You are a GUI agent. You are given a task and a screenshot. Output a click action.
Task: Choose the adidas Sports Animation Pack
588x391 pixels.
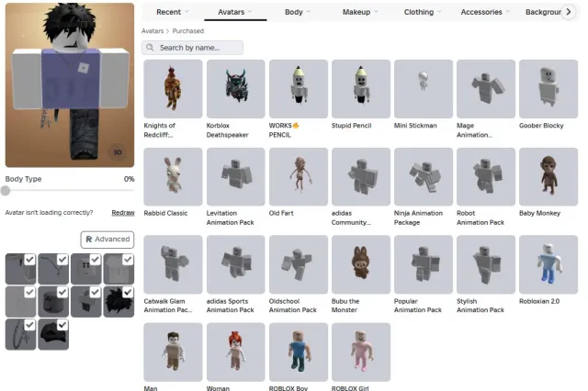(x=235, y=264)
